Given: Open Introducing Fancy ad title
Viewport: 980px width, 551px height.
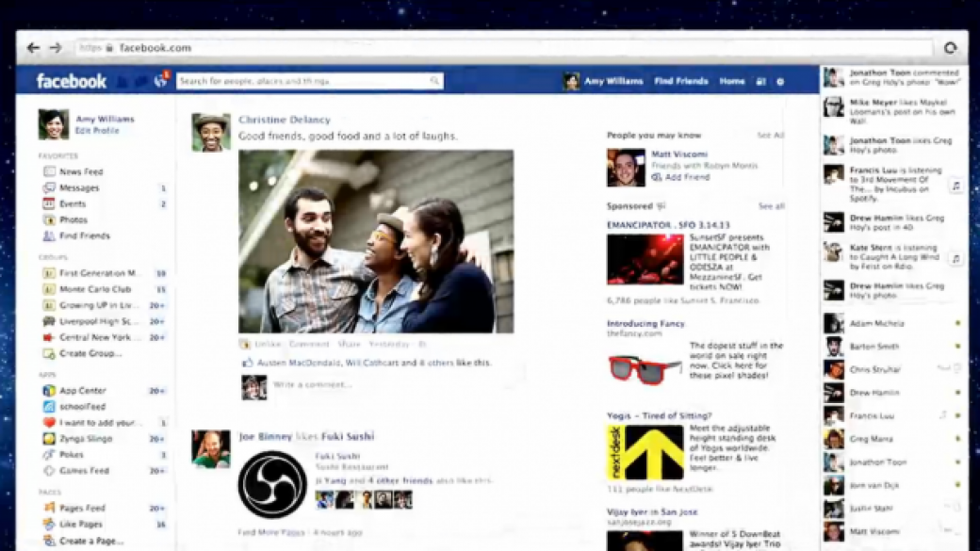Looking at the screenshot, I should pyautogui.click(x=645, y=324).
